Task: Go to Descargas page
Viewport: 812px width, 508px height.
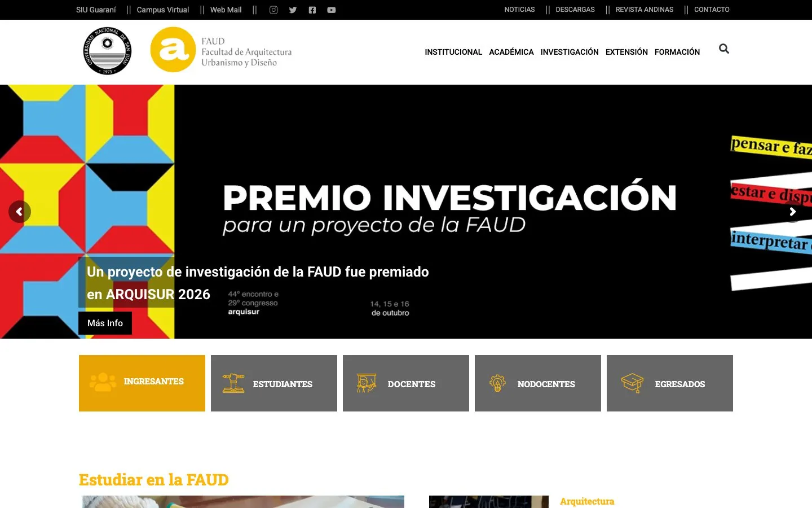Action: tap(575, 10)
